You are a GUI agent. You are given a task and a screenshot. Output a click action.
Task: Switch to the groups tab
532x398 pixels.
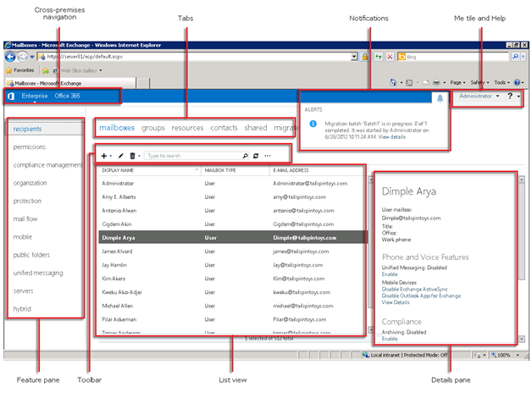click(x=153, y=128)
